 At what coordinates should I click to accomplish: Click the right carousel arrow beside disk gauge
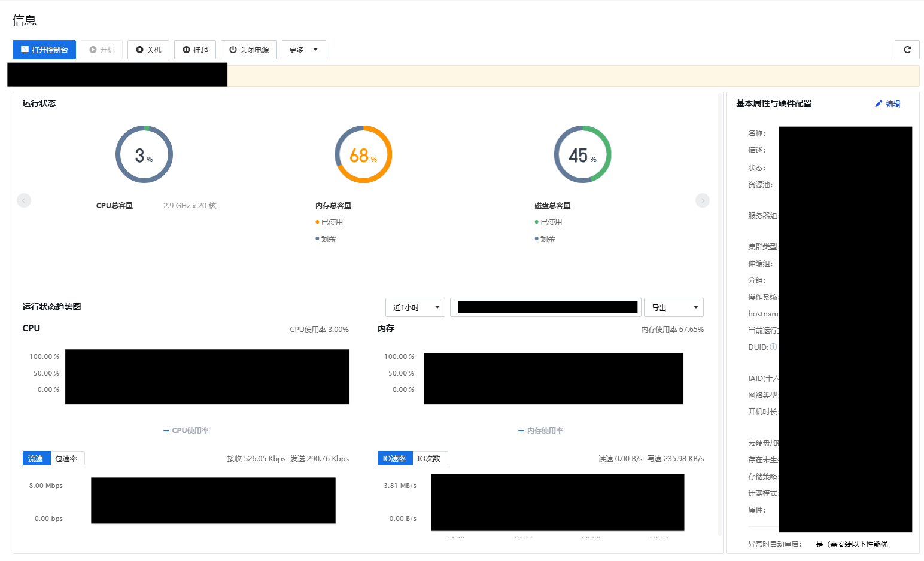click(x=702, y=200)
